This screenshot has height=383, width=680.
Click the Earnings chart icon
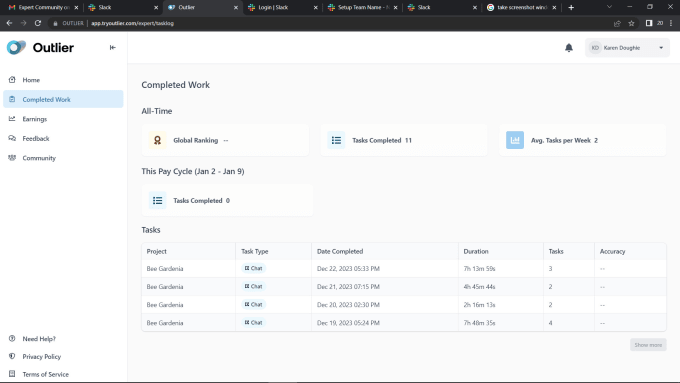(12, 119)
